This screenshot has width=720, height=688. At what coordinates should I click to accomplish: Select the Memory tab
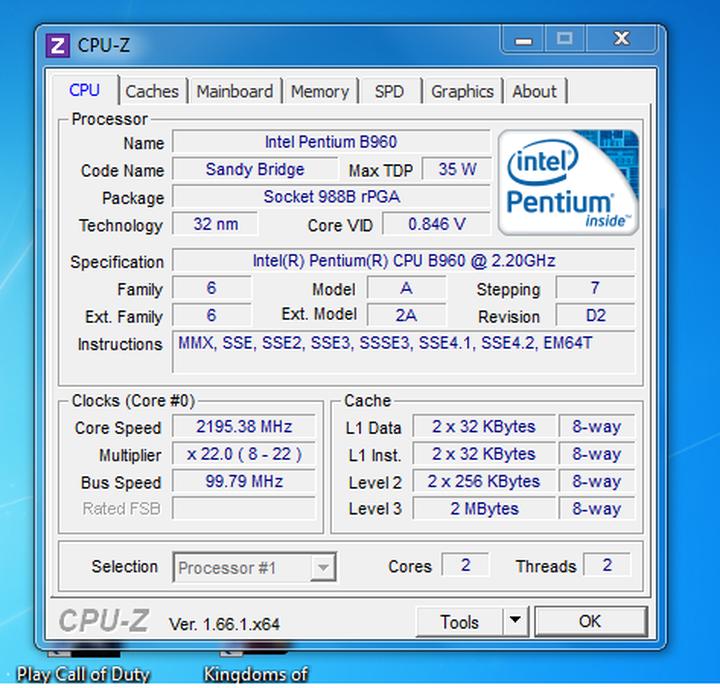pyautogui.click(x=320, y=91)
